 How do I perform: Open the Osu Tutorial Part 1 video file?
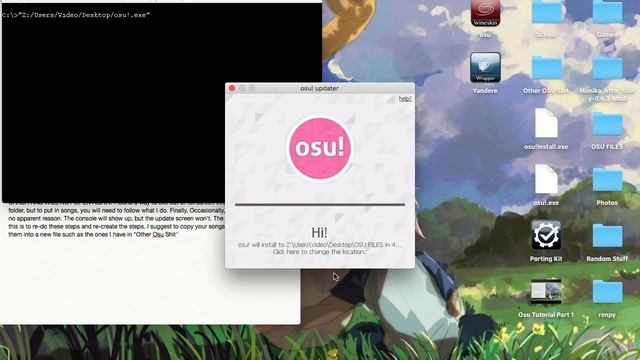[546, 291]
